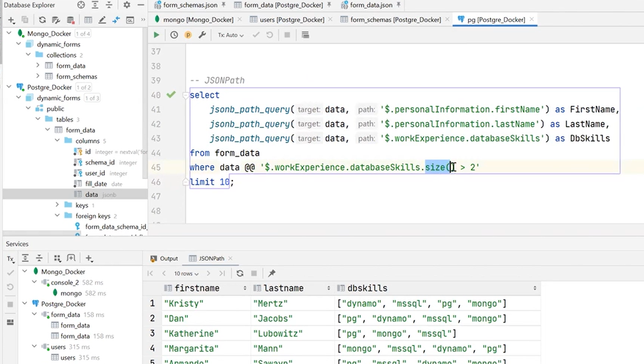Roll back the transaction with the circular arrow icon

(x=269, y=35)
